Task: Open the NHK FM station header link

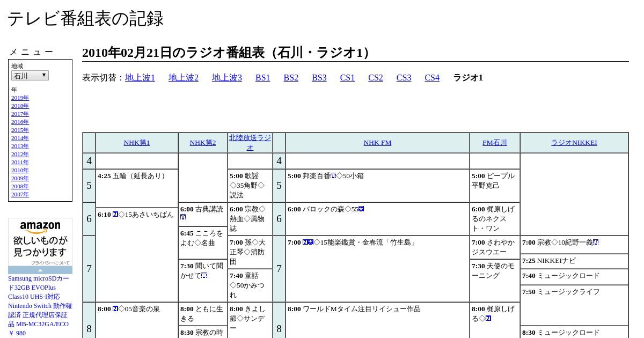Action: point(377,143)
